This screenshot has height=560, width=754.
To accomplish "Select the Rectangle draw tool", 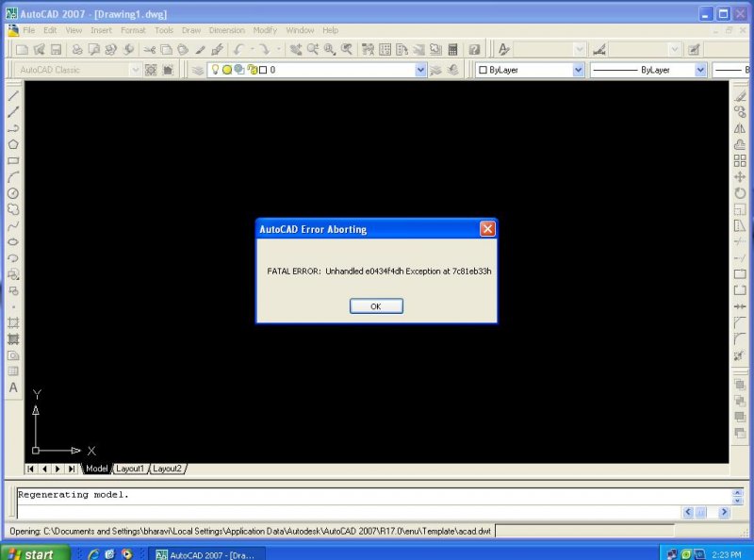I will click(13, 160).
